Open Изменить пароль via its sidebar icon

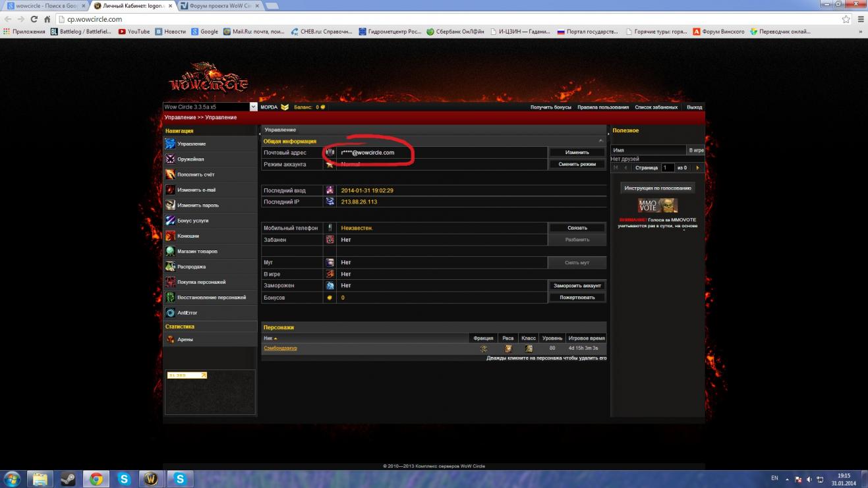[x=170, y=205]
